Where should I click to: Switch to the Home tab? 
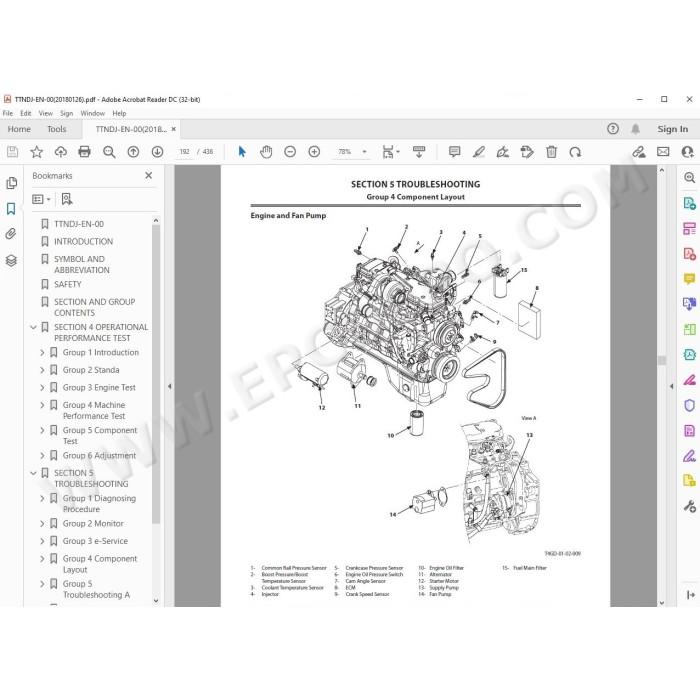19,129
